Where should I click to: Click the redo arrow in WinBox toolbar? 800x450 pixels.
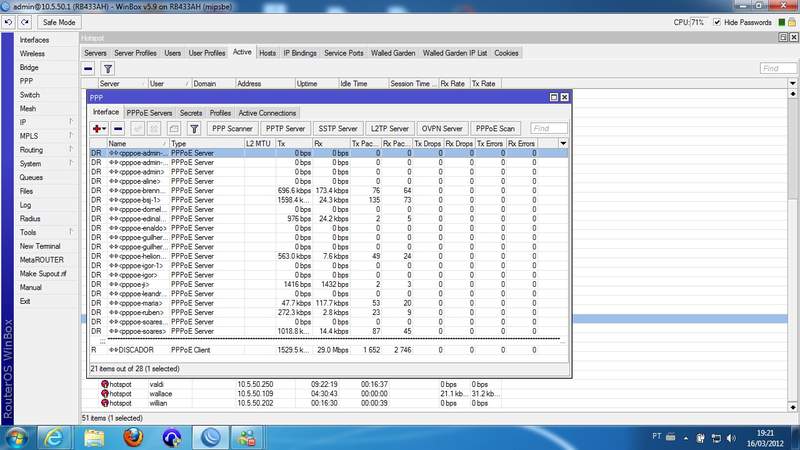click(25, 21)
